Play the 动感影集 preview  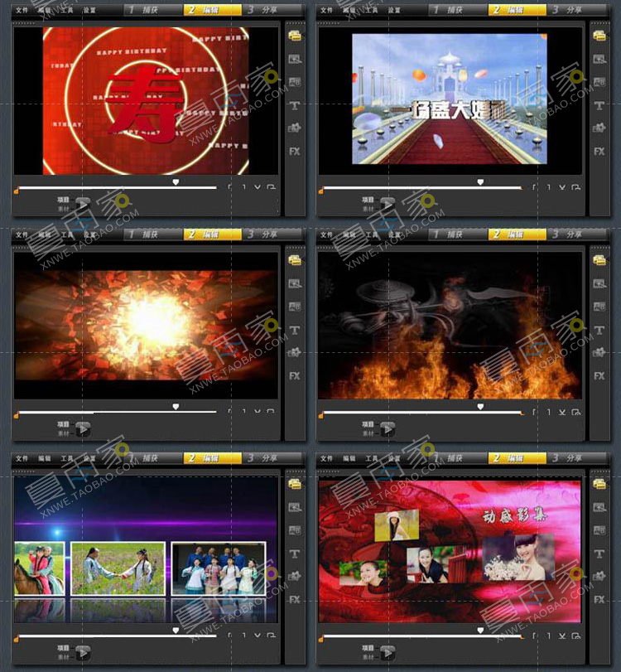point(388,653)
